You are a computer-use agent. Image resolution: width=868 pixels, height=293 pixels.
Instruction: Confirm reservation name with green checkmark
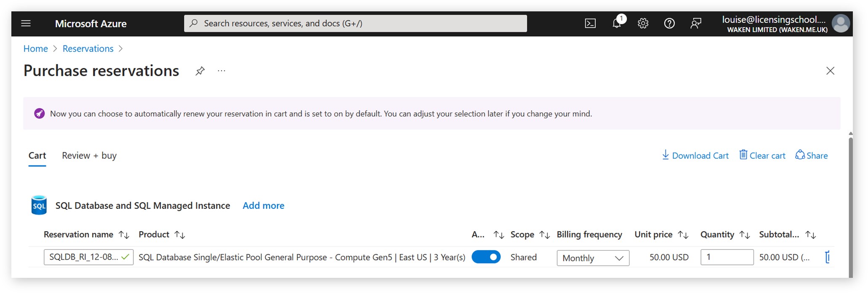[125, 257]
